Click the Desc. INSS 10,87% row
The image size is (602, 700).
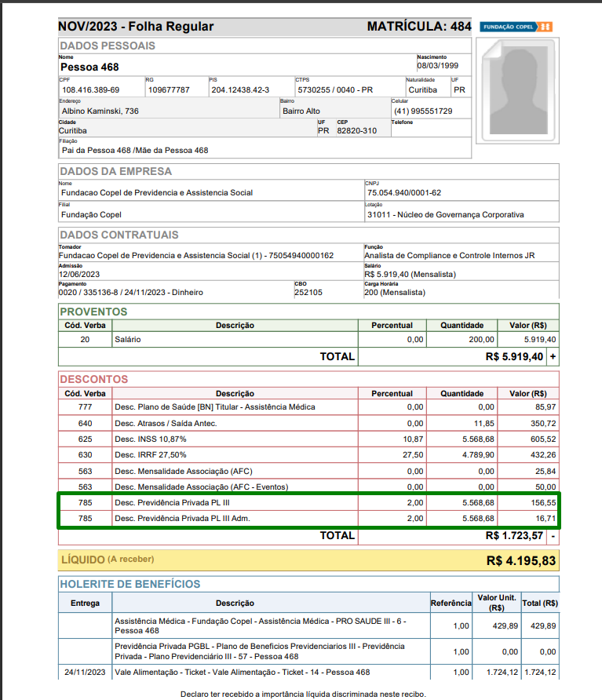point(308,439)
